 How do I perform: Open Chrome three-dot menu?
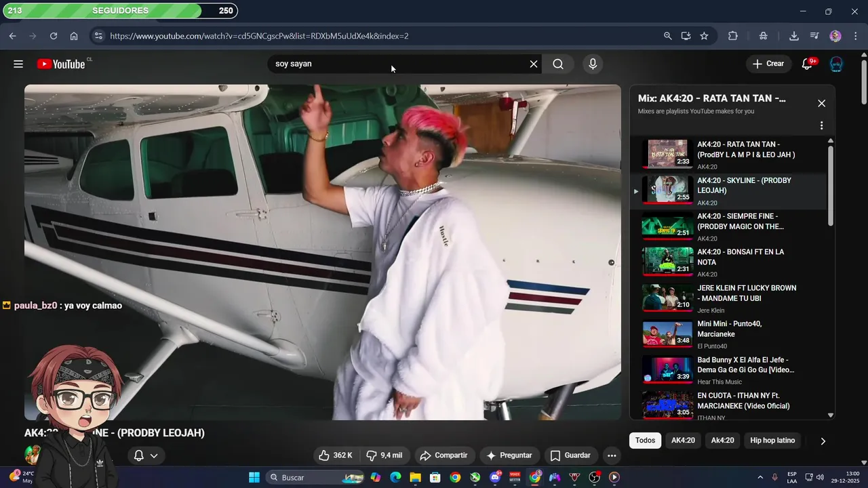854,36
